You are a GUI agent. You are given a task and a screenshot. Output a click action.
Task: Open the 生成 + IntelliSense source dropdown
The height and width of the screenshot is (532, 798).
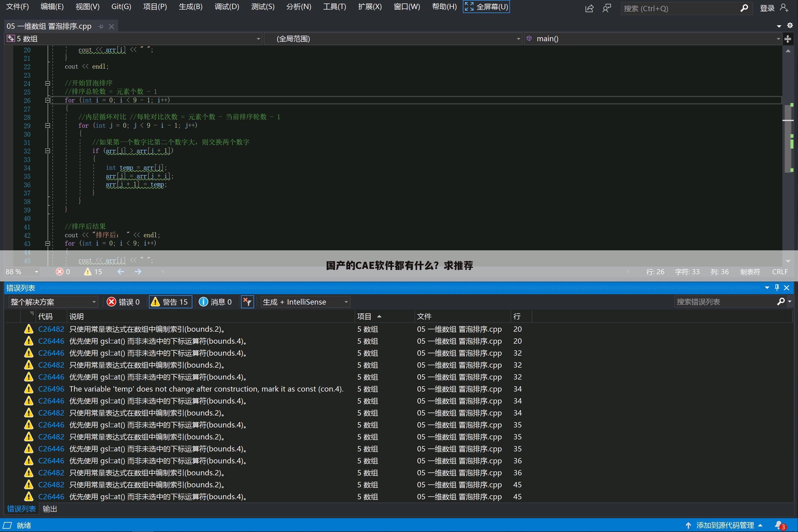coord(346,302)
